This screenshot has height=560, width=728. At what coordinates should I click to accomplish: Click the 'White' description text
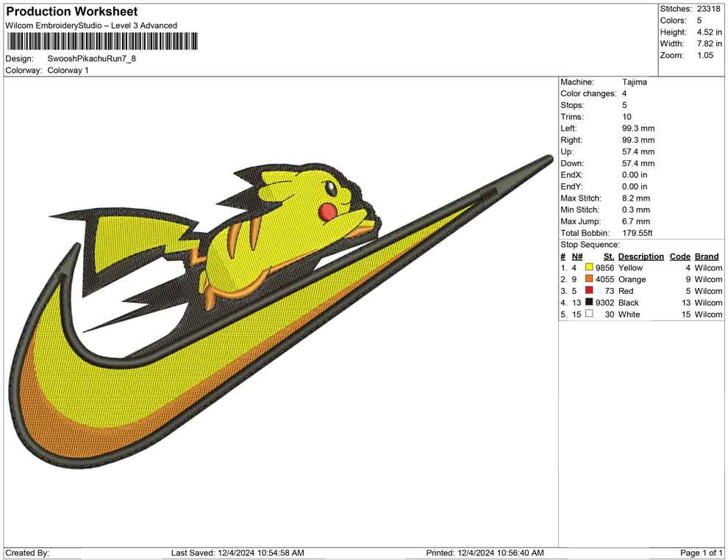pyautogui.click(x=629, y=314)
